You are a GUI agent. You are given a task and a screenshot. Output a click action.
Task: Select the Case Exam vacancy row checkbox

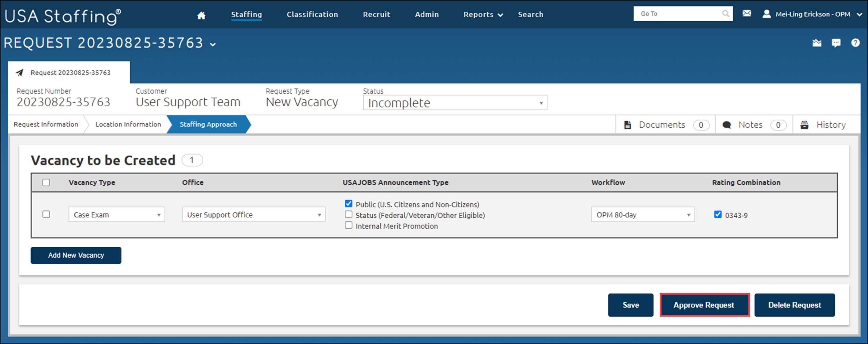click(46, 214)
